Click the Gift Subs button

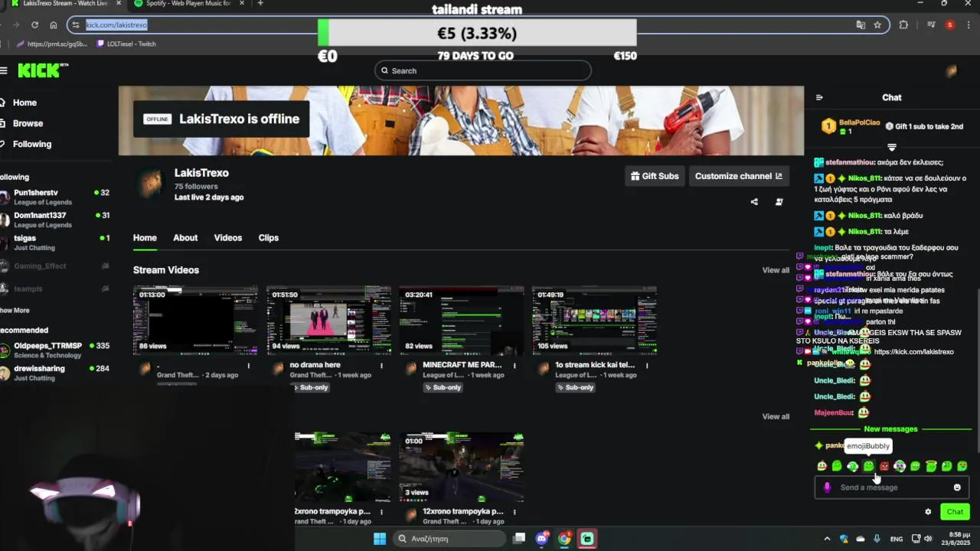tap(655, 176)
